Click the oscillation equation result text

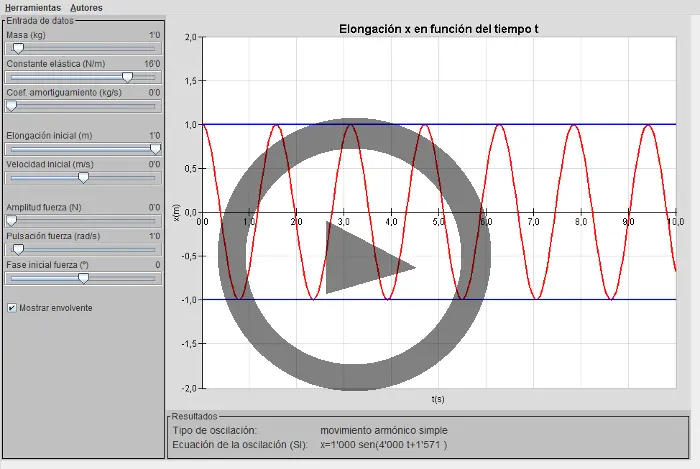[x=383, y=445]
